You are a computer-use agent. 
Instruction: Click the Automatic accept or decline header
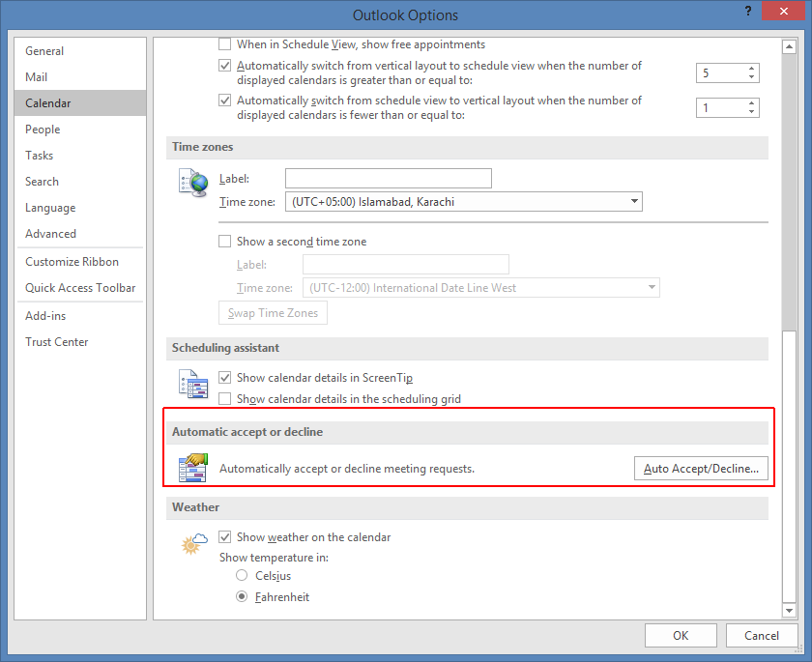467,432
